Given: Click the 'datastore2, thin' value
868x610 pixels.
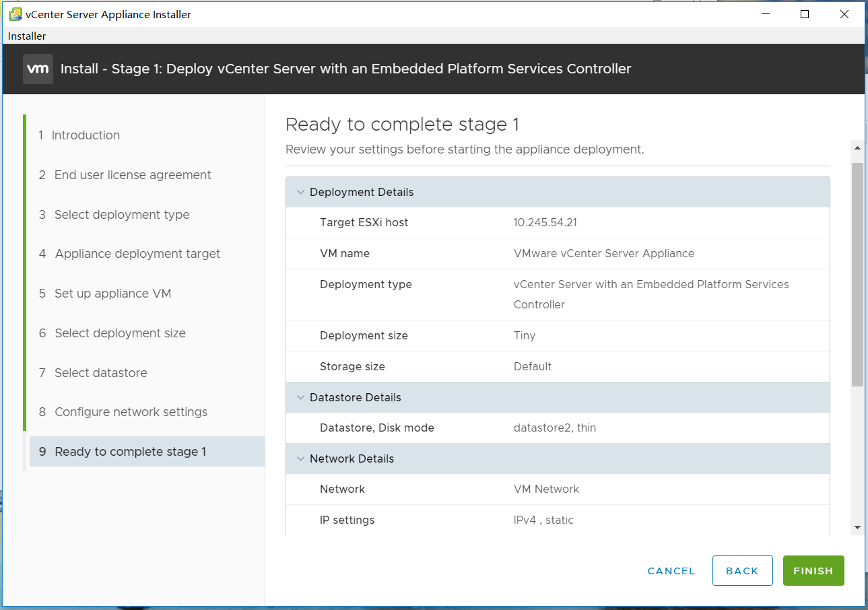Looking at the screenshot, I should point(555,428).
